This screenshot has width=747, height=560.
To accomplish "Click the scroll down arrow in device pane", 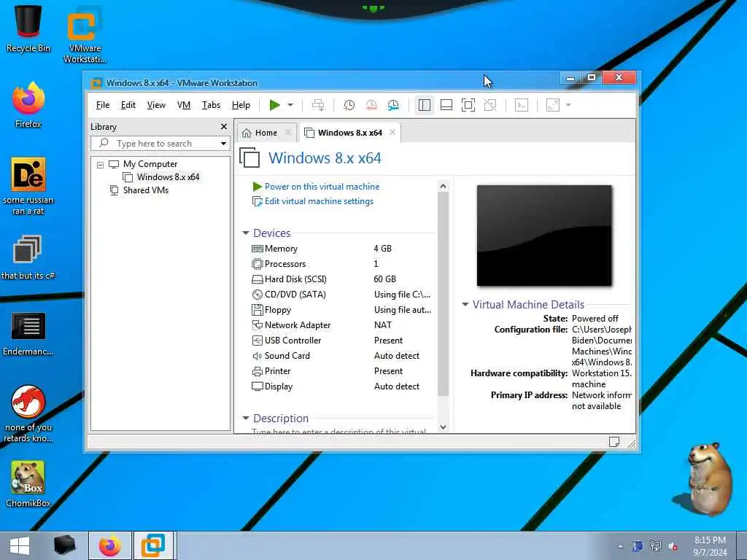I will click(x=443, y=427).
